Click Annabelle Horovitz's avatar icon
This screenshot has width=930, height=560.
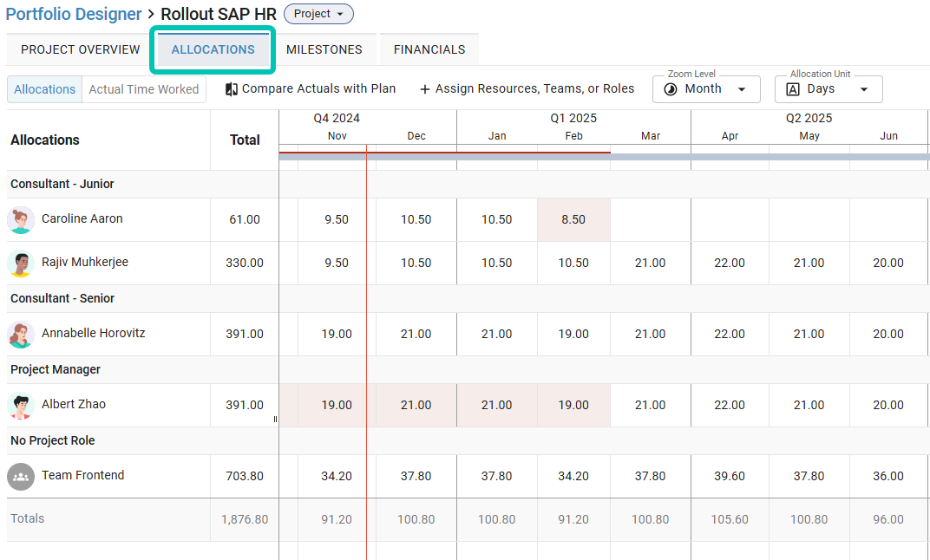click(21, 335)
